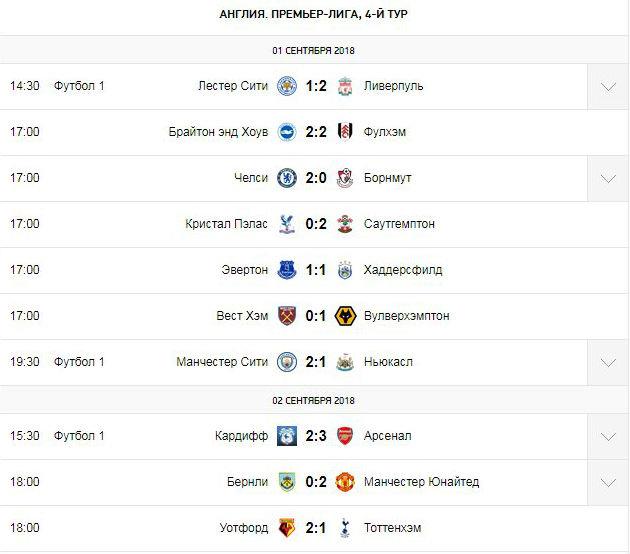
Task: Click the Everton club crest
Action: tap(287, 270)
